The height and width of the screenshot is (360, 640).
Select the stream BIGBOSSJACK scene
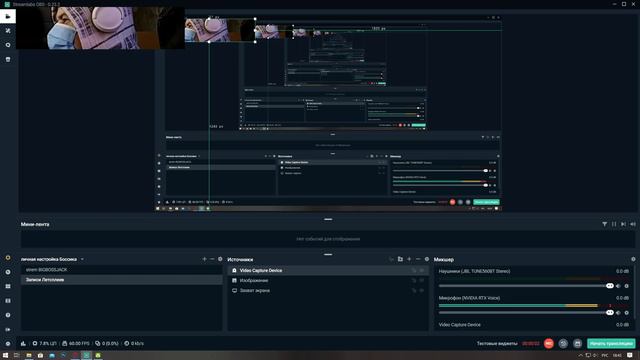coord(122,270)
